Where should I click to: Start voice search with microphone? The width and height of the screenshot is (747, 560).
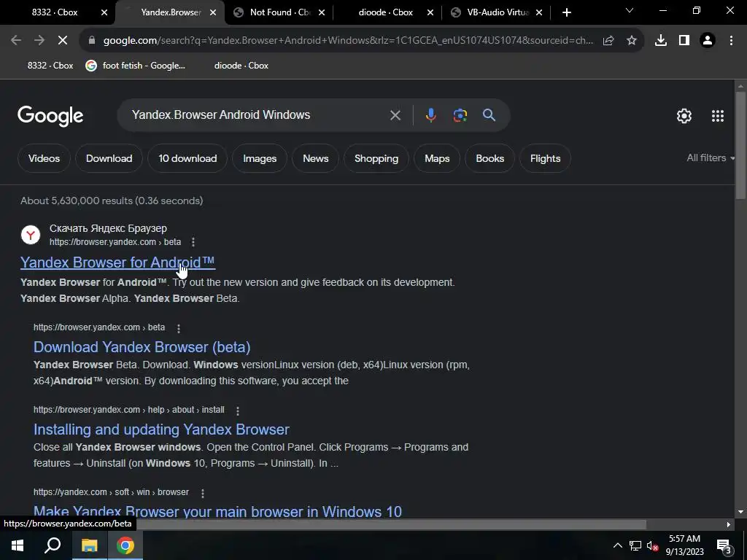430,114
